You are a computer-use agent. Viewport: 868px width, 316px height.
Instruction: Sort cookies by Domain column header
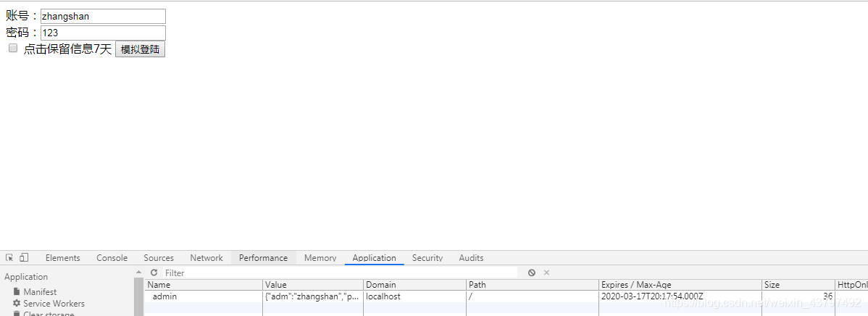point(414,284)
